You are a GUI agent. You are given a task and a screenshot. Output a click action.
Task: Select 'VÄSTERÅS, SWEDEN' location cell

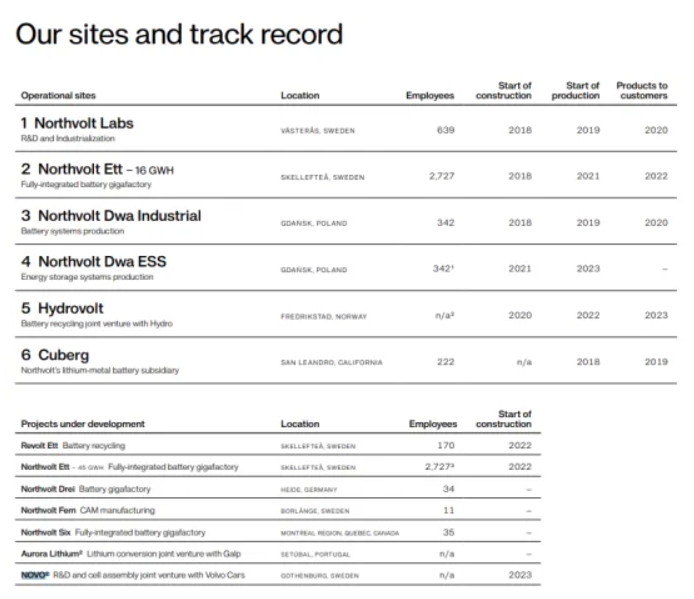[317, 131]
